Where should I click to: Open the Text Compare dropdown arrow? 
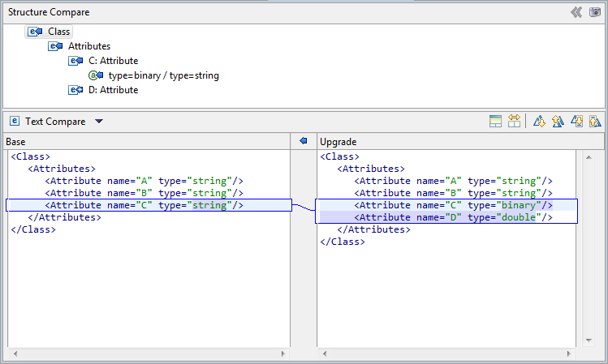99,122
